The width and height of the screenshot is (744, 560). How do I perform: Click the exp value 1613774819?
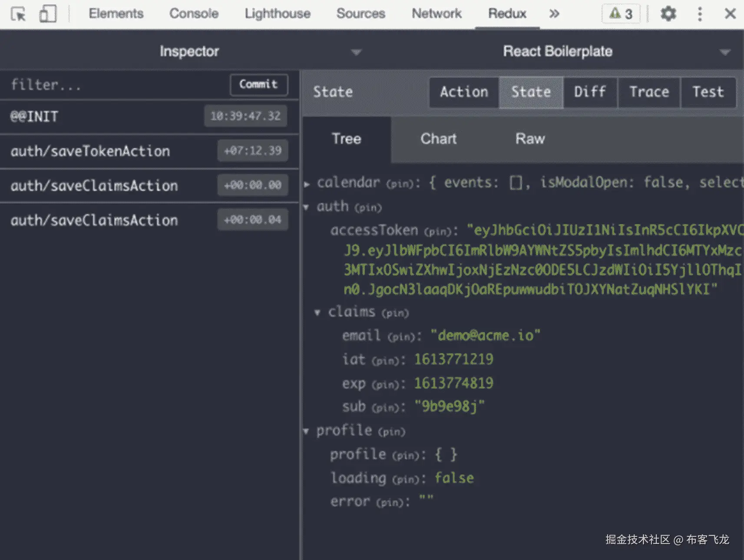tap(454, 383)
